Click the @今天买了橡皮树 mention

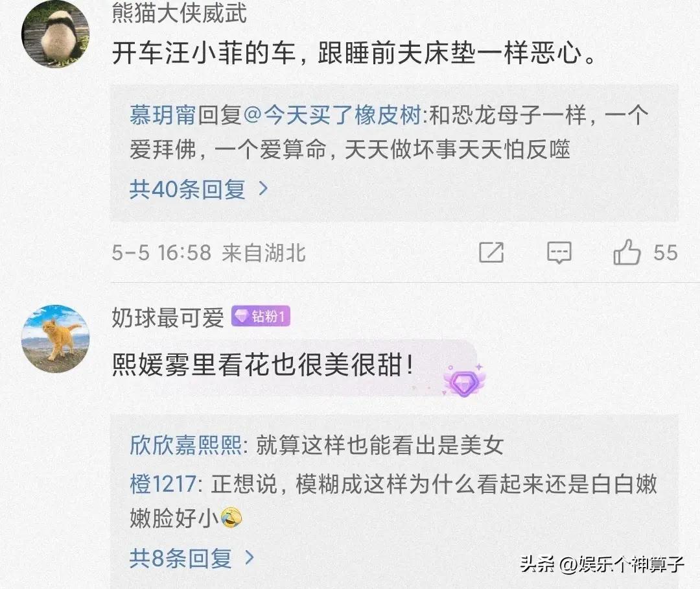(333, 117)
